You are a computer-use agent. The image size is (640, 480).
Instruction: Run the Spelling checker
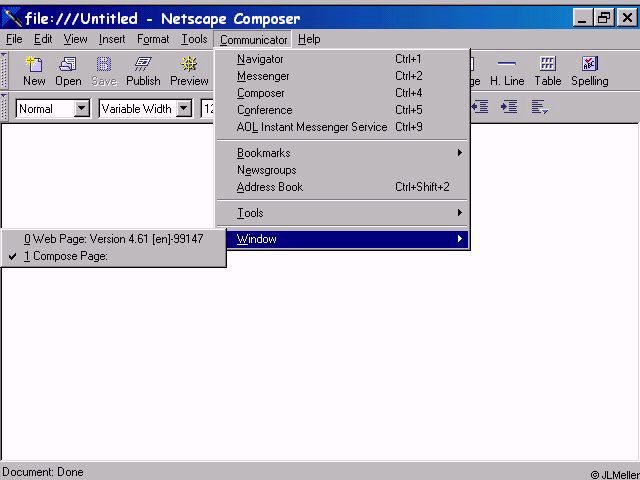[x=590, y=71]
